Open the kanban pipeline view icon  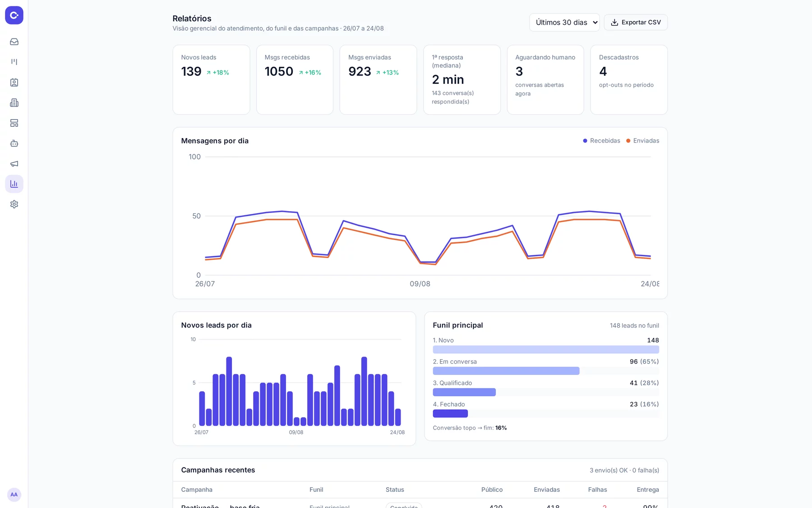[14, 62]
